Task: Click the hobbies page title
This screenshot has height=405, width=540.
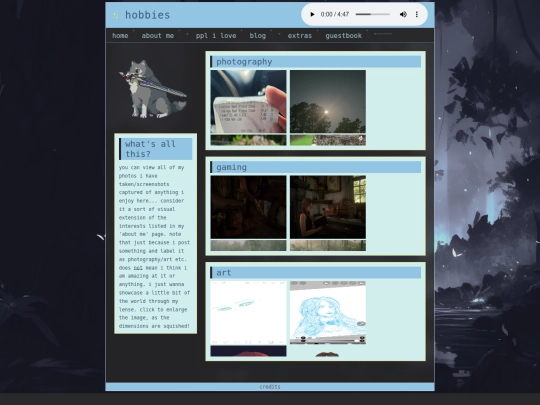Action: pyautogui.click(x=147, y=15)
